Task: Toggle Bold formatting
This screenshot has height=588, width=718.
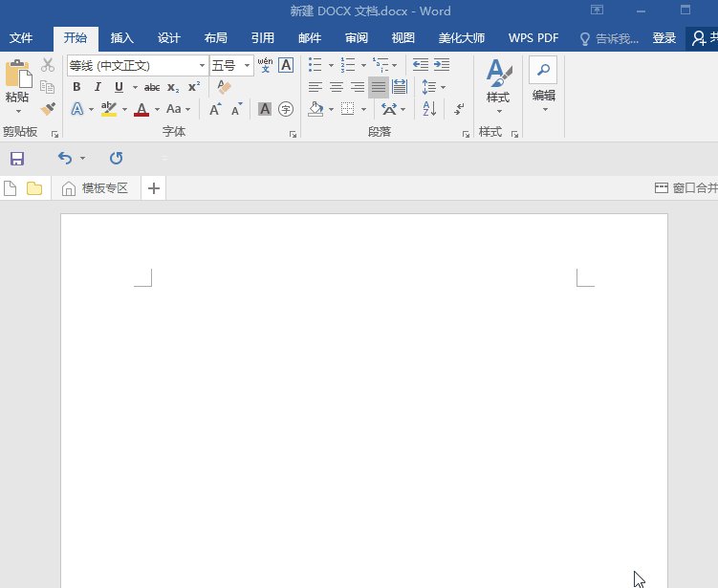Action: pos(76,87)
